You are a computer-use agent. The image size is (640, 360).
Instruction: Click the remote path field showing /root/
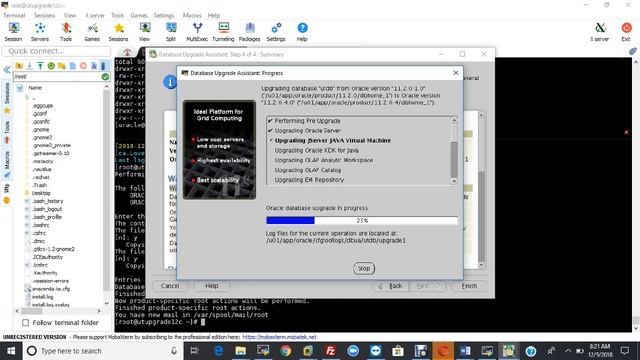tap(57, 76)
